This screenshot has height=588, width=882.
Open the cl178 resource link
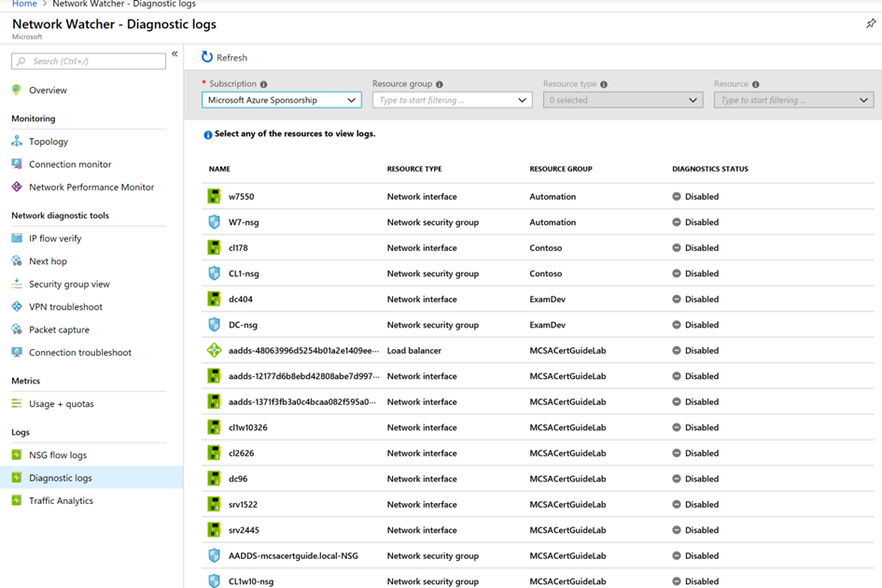pyautogui.click(x=238, y=247)
